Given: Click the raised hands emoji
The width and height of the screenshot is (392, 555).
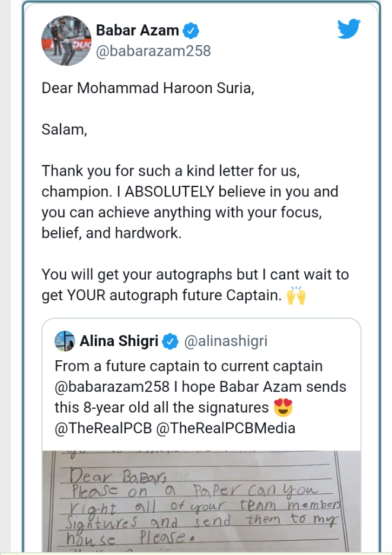Looking at the screenshot, I should coord(296,296).
